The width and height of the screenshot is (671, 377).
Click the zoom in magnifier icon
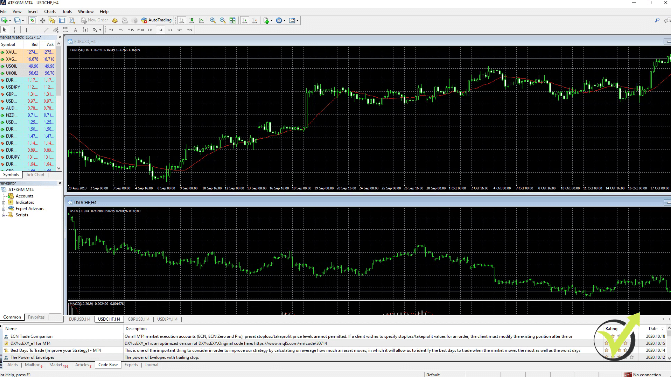(212, 20)
